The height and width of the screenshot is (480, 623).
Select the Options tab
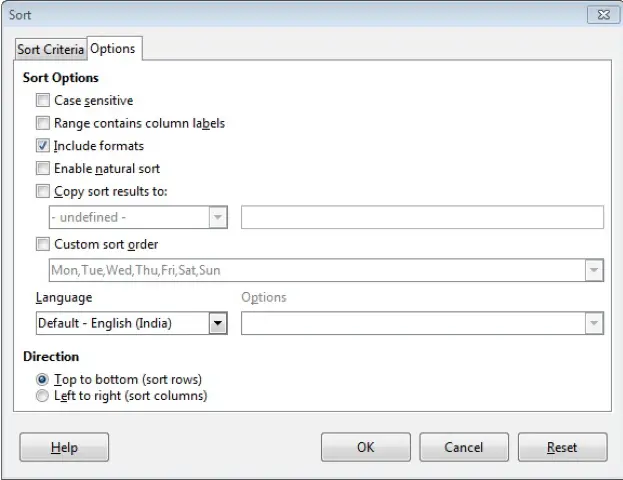[x=113, y=48]
